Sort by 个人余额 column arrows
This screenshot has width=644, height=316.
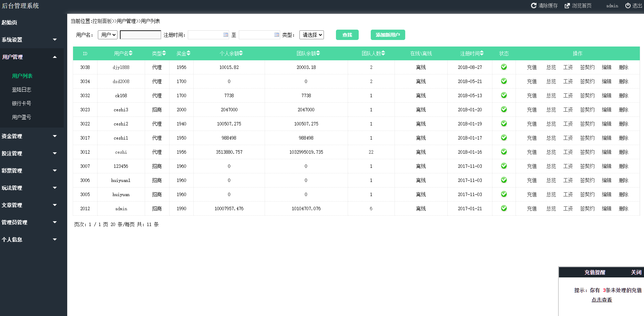[241, 53]
